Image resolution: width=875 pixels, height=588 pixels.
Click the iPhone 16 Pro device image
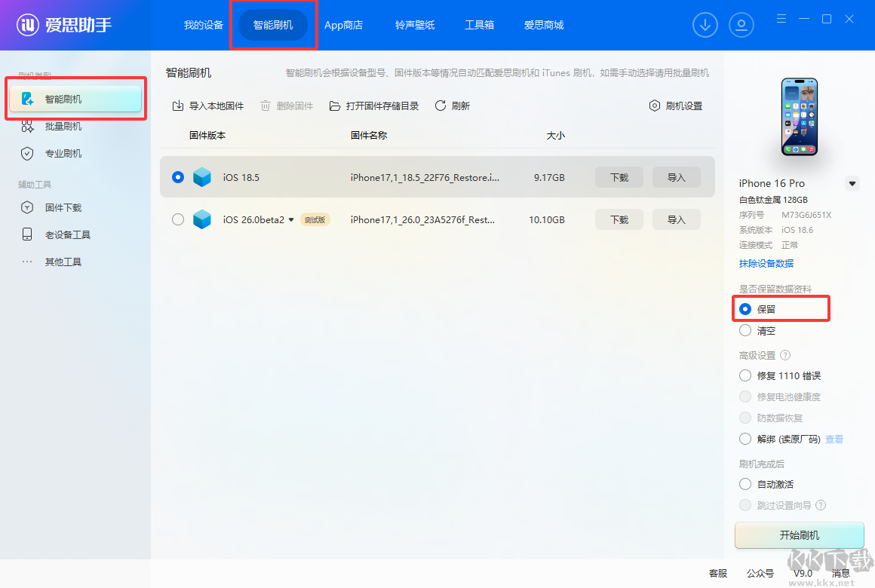click(799, 117)
